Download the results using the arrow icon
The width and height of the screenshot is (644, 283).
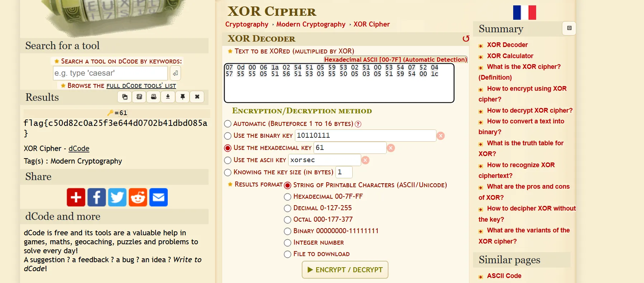click(168, 97)
